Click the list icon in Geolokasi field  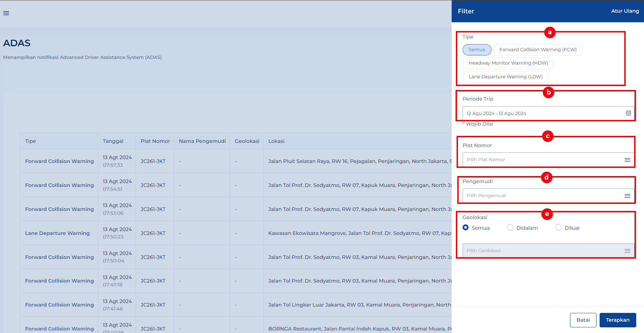click(x=627, y=251)
